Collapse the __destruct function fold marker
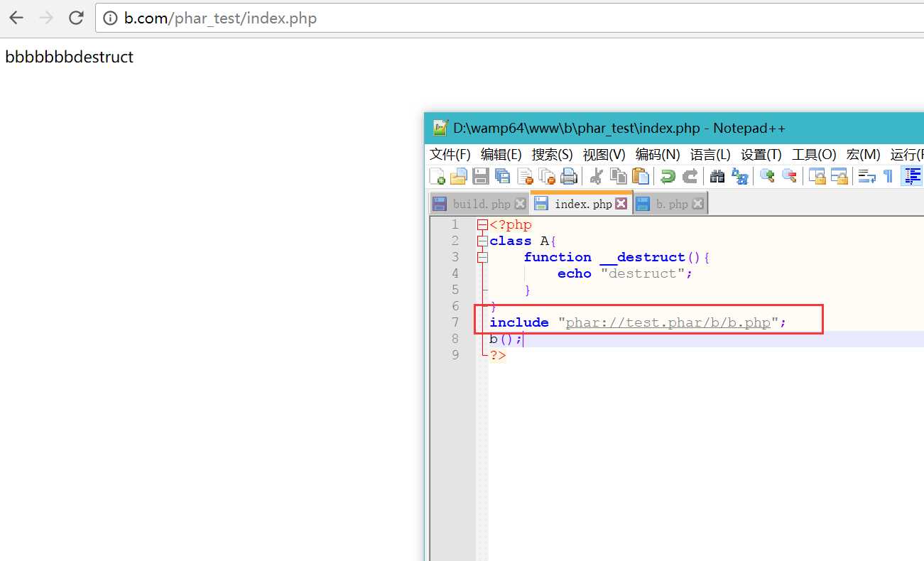The height and width of the screenshot is (561, 924). [x=482, y=257]
